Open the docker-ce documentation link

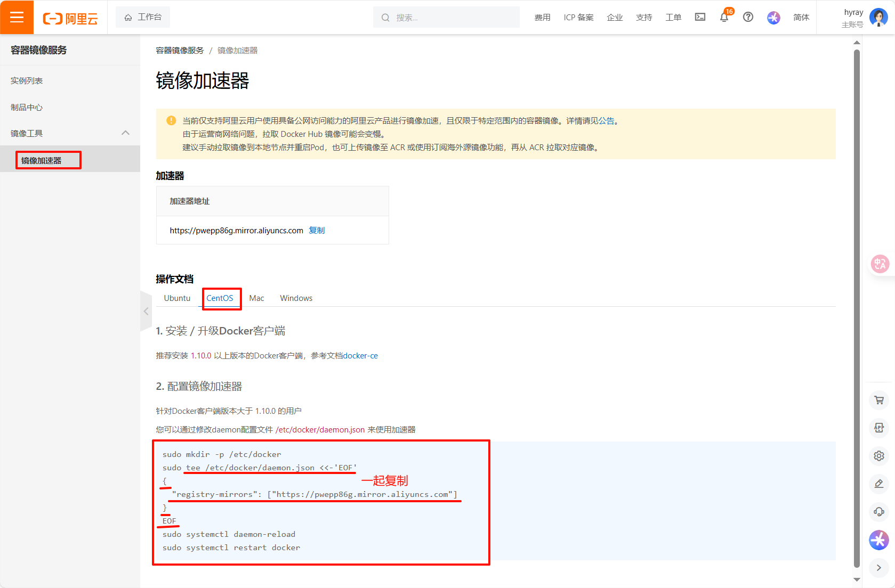pyautogui.click(x=360, y=356)
